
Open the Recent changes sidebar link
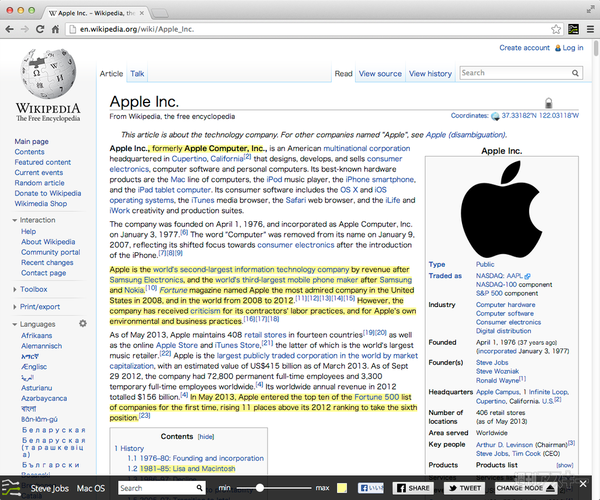(x=47, y=262)
